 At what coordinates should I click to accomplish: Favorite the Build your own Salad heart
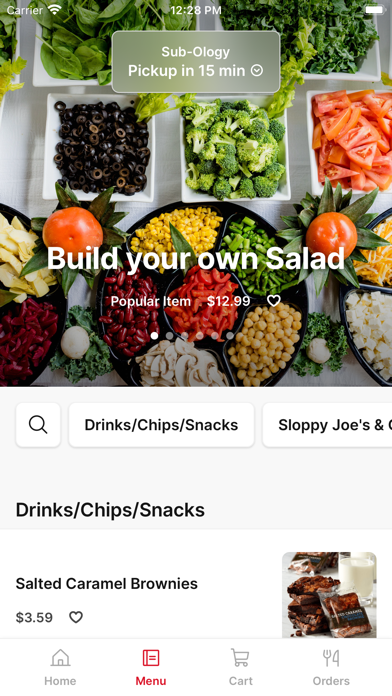274,301
